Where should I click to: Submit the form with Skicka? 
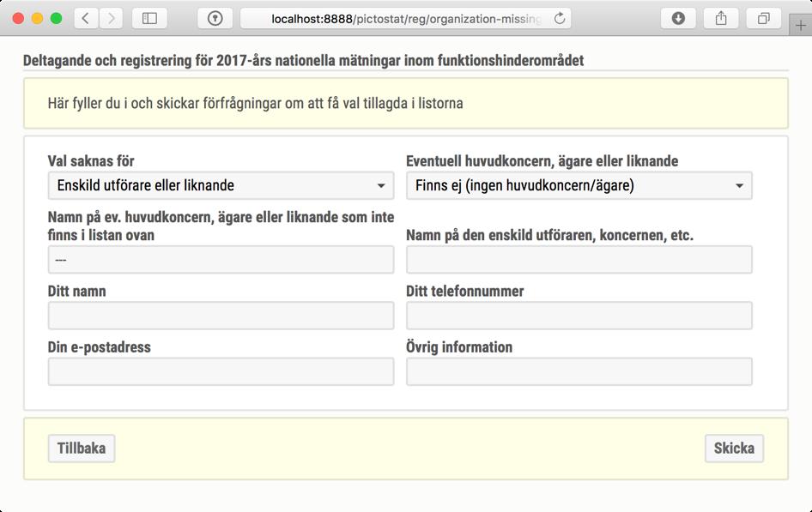(734, 449)
